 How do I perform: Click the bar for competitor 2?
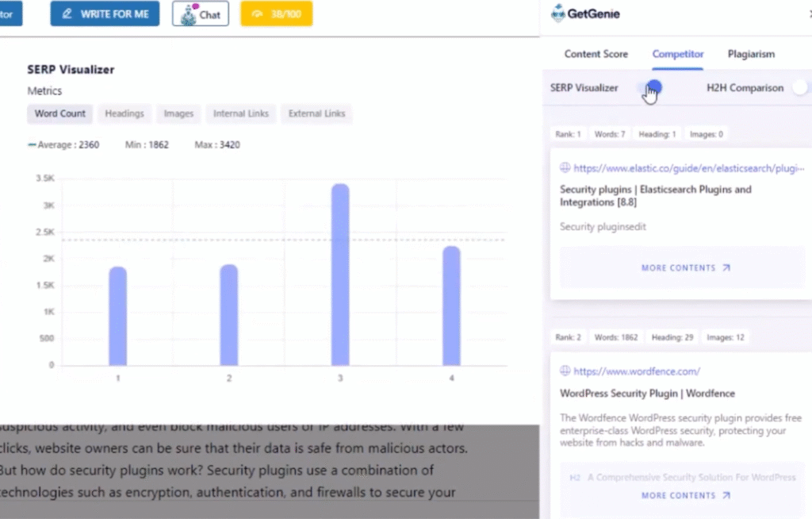coord(229,315)
